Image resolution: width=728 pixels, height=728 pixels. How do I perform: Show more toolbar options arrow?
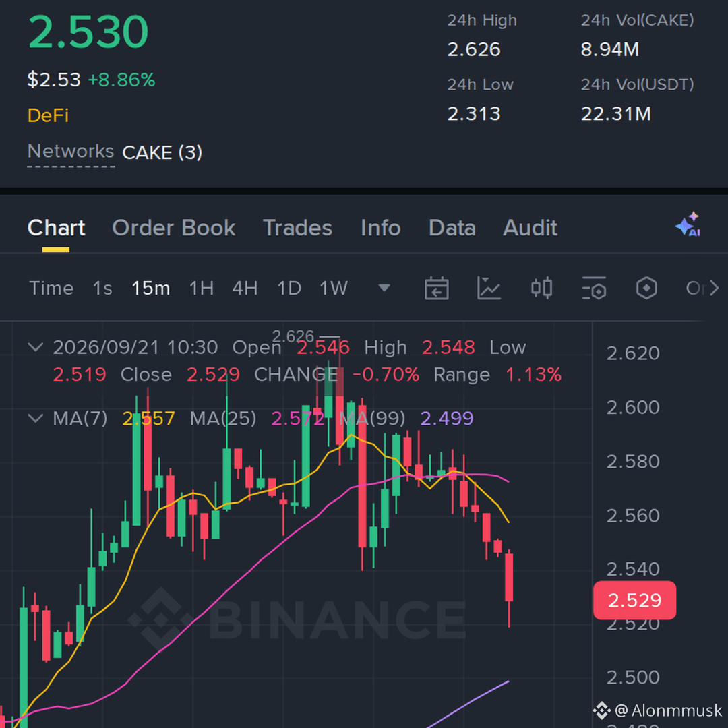point(714,289)
